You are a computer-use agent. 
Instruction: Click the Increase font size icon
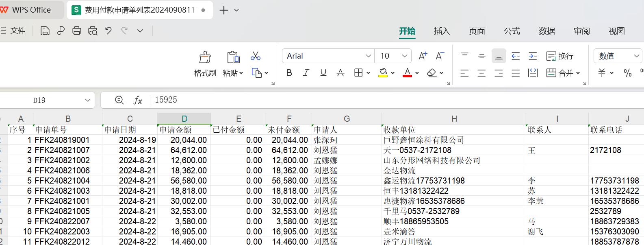(x=423, y=56)
